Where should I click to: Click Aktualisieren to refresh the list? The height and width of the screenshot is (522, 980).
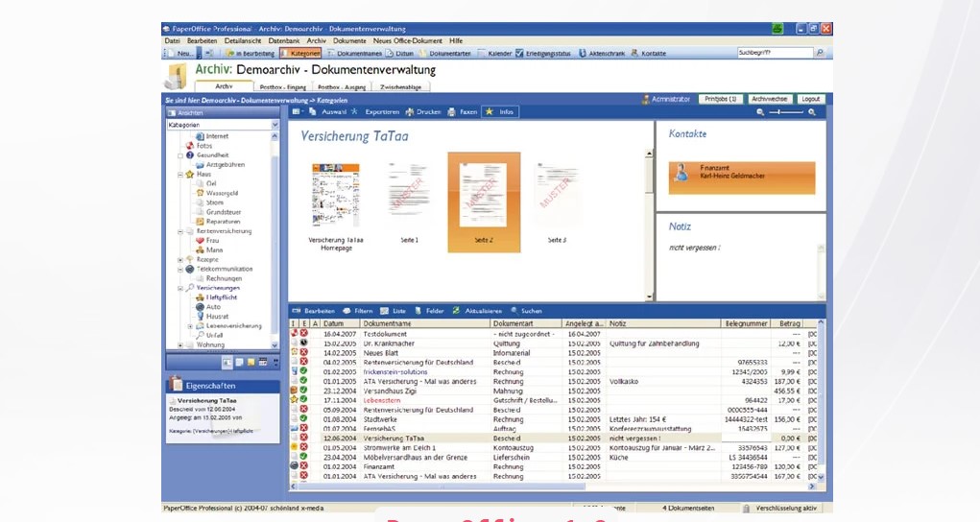coord(477,311)
